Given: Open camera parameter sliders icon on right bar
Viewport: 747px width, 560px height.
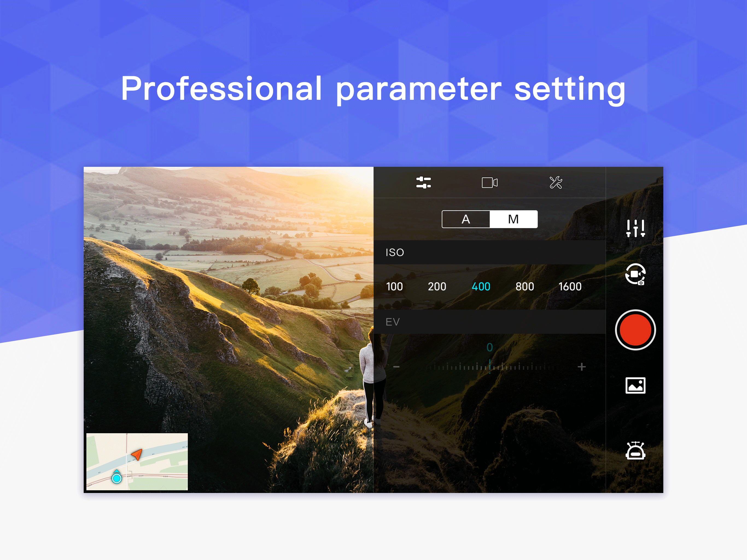Looking at the screenshot, I should click(635, 228).
